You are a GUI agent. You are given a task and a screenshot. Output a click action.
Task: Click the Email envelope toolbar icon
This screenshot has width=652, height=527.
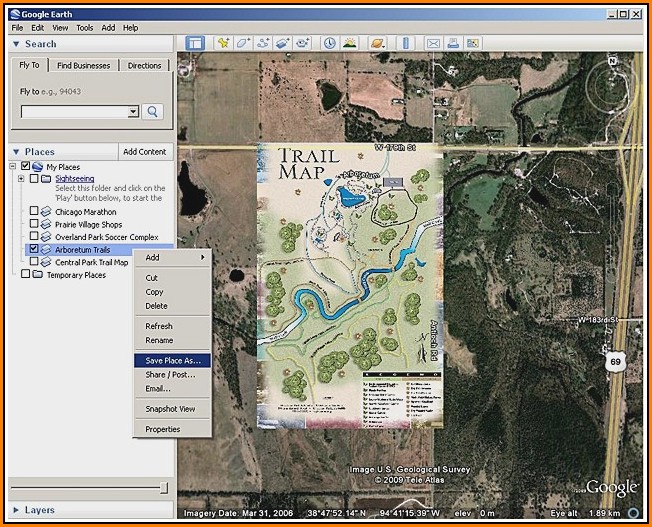pos(433,43)
